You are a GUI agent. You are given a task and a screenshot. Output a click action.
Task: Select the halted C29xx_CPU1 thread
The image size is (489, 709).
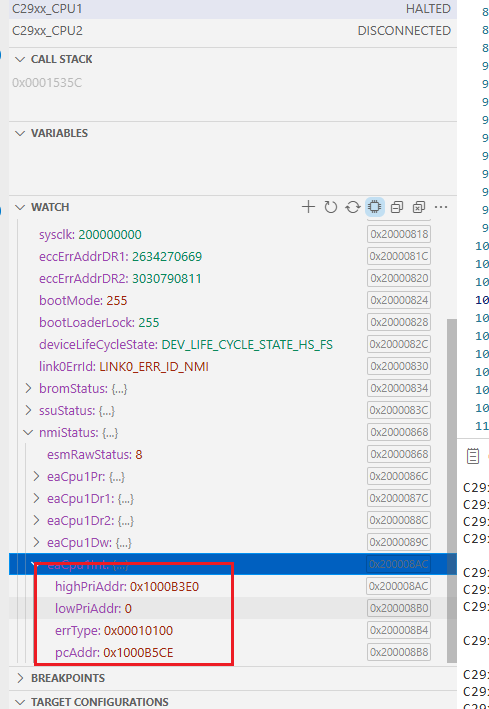pos(233,9)
